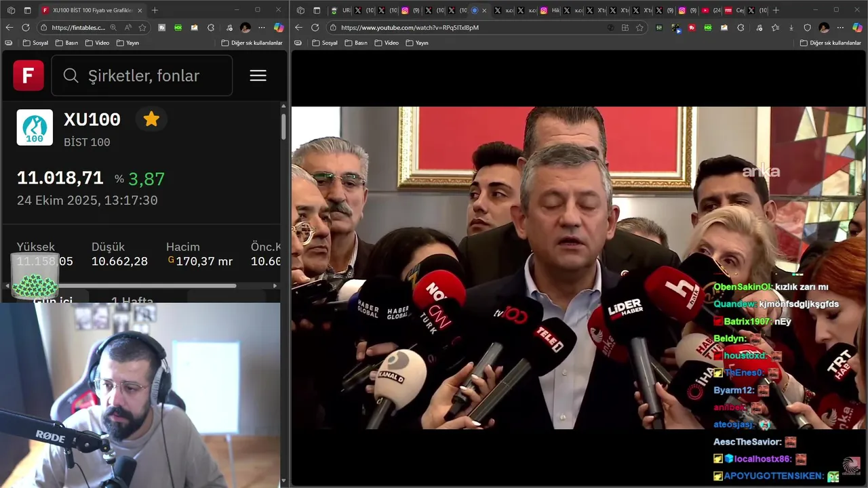Refresh the Fintables page

26,27
